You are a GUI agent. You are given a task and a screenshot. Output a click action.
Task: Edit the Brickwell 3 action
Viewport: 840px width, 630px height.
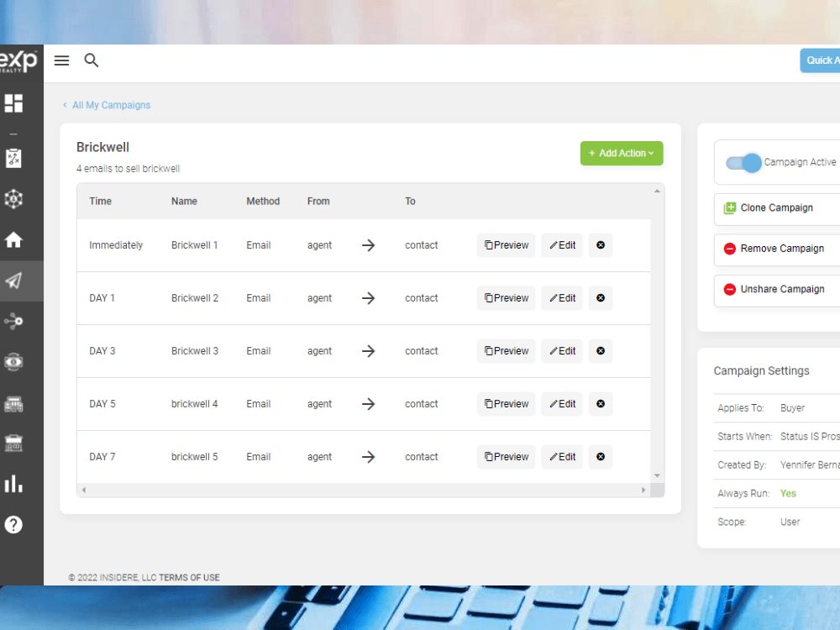[x=562, y=351]
